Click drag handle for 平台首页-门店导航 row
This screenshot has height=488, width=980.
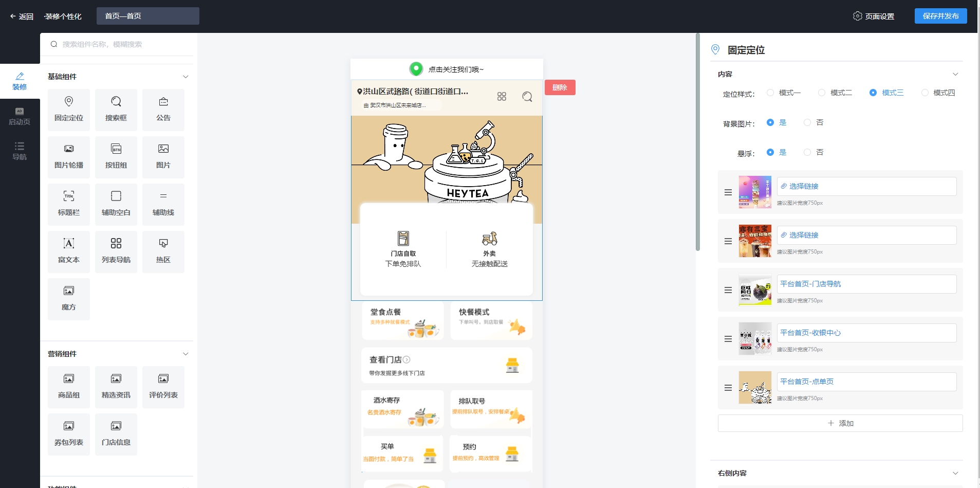728,290
